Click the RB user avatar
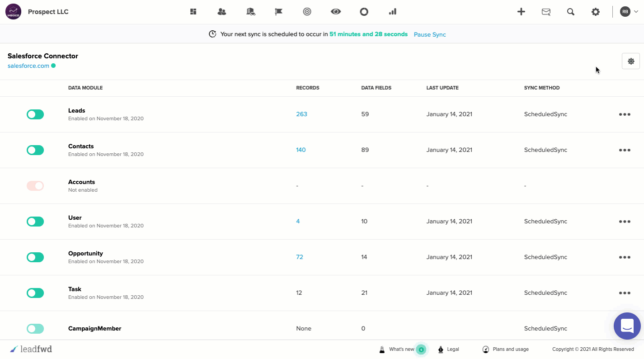Image resolution: width=644 pixels, height=359 pixels. tap(625, 12)
